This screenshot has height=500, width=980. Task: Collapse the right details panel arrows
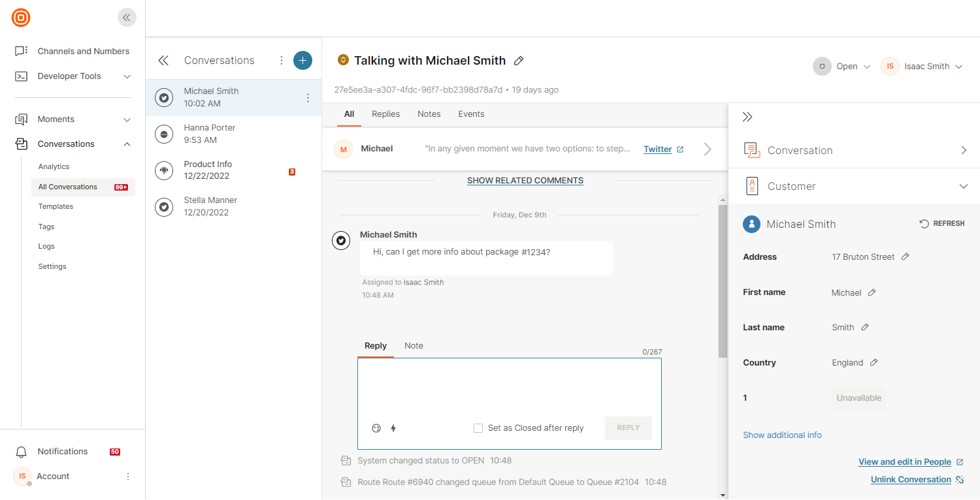coord(747,117)
